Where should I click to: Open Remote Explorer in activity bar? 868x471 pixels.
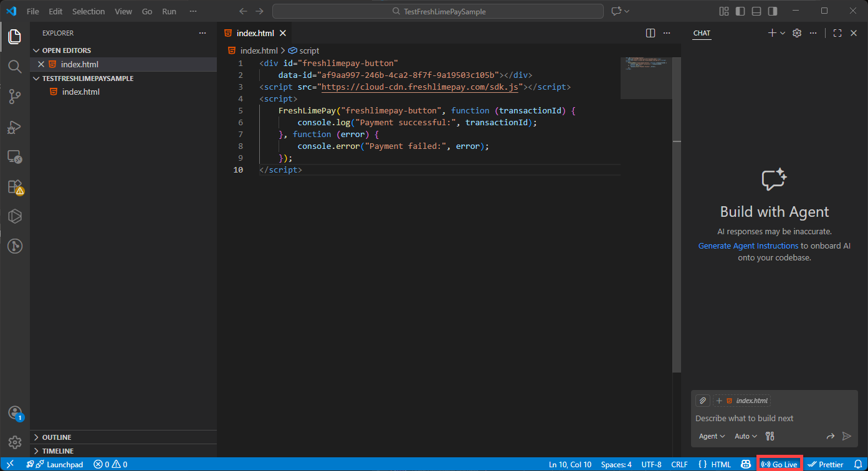point(14,156)
